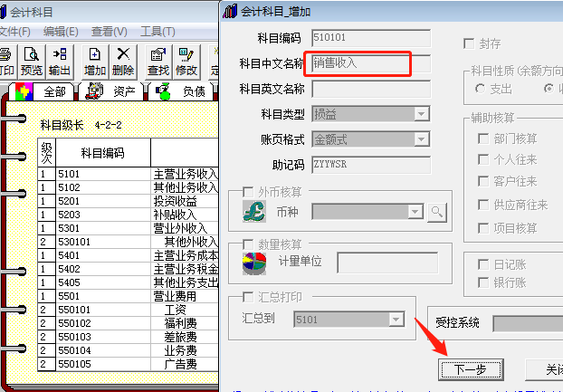Viewport: 563px width, 392px height.
Task: Select the 支出 radio button
Action: click(480, 89)
